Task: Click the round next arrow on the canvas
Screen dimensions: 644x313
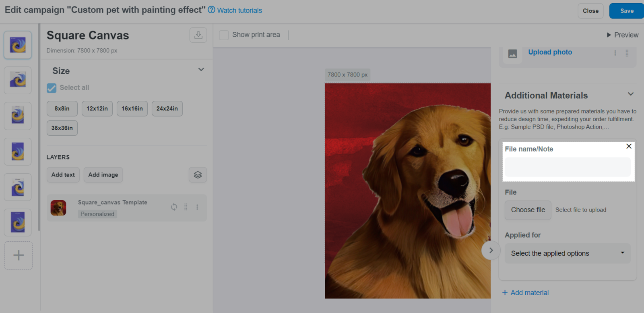Action: click(x=491, y=250)
